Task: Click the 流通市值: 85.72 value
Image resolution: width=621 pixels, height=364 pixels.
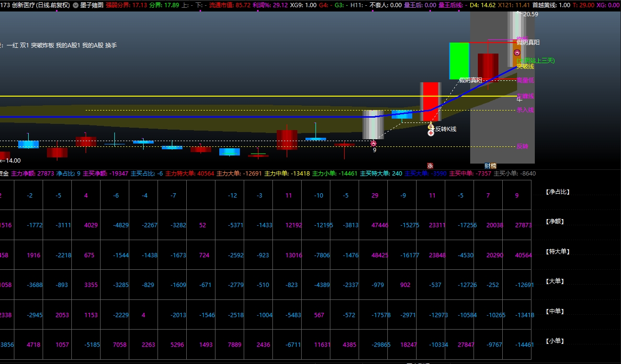Action: coord(230,5)
